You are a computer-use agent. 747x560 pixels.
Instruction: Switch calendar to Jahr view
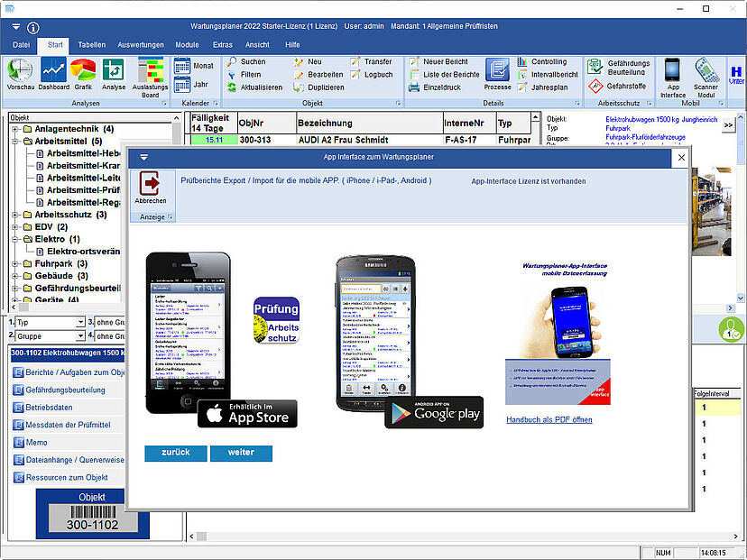(191, 84)
